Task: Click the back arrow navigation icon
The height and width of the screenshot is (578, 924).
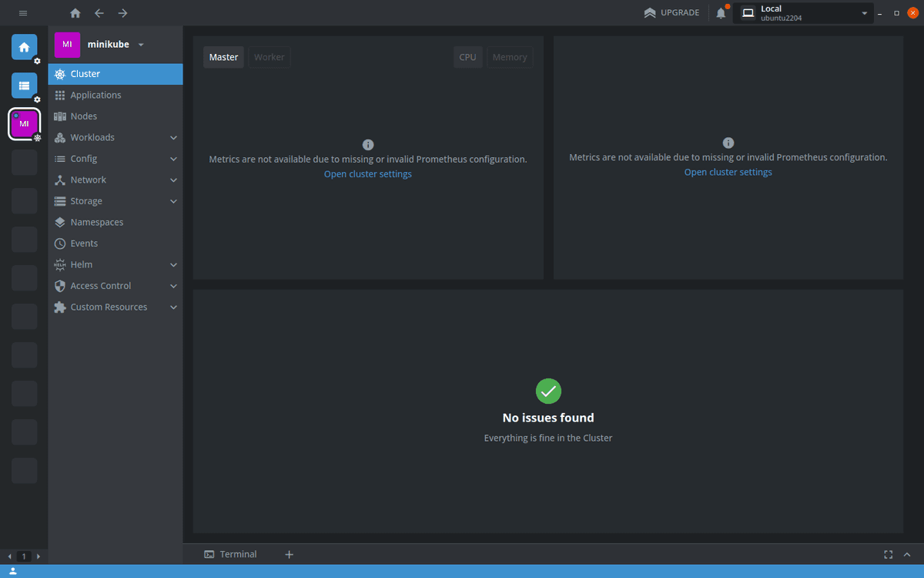Action: 99,13
